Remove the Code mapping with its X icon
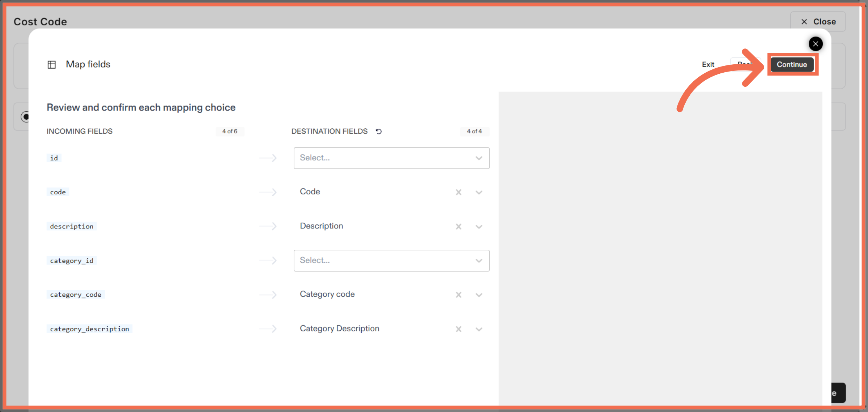The width and height of the screenshot is (868, 412). coord(459,192)
